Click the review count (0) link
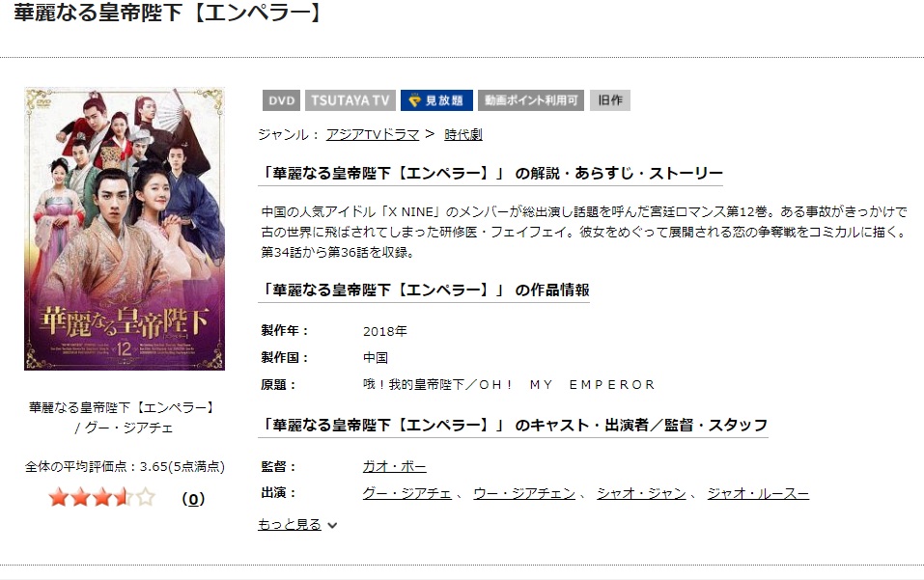Screen dimensions: 924x580 point(193,499)
